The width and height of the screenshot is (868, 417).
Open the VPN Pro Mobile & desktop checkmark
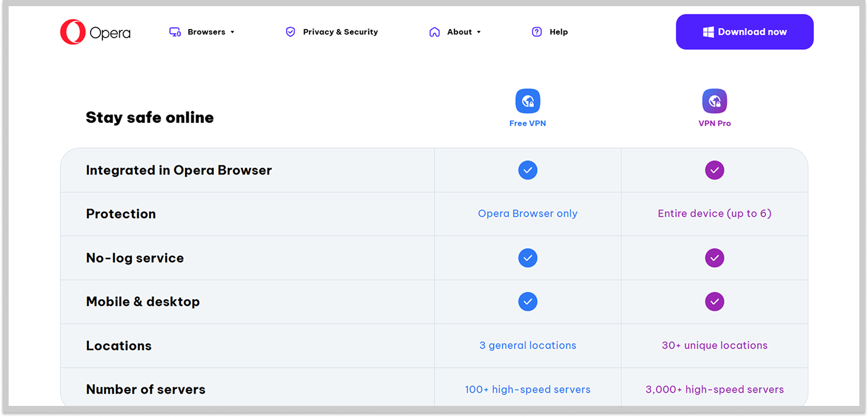pos(714,302)
